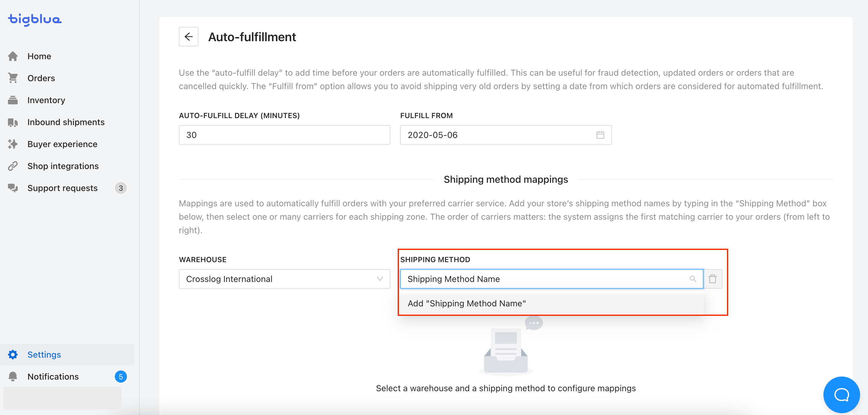Focus the Auto-fulfill delay minutes field
The image size is (868, 415).
(x=284, y=135)
